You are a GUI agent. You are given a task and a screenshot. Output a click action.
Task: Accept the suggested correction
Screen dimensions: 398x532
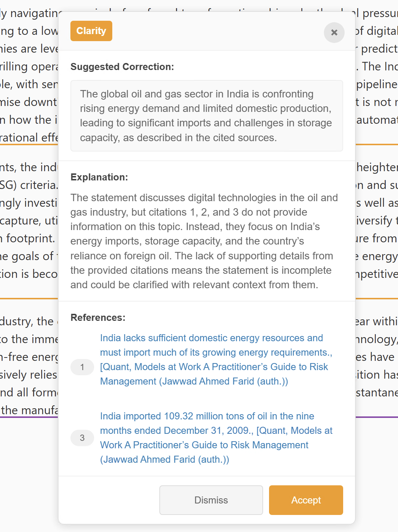click(x=306, y=500)
